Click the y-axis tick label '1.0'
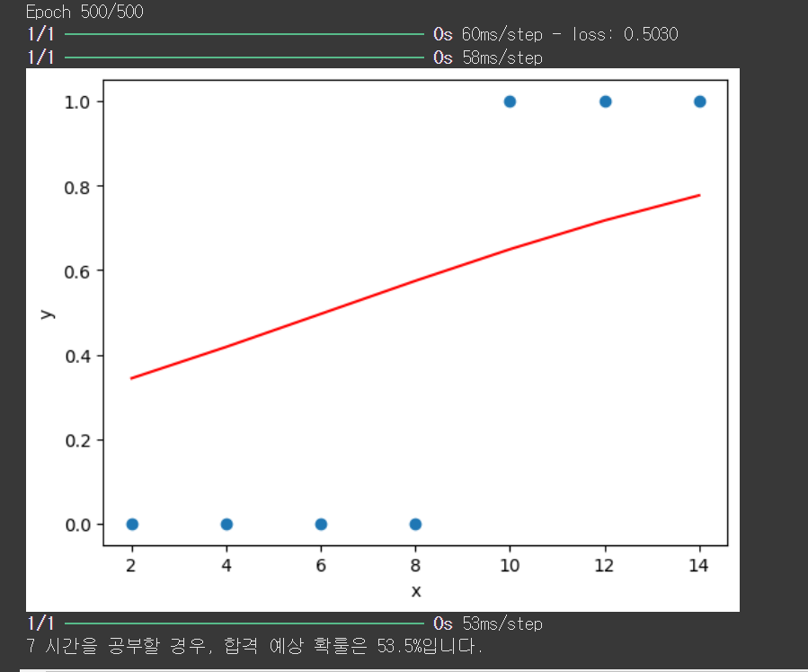808x672 pixels. point(76,102)
